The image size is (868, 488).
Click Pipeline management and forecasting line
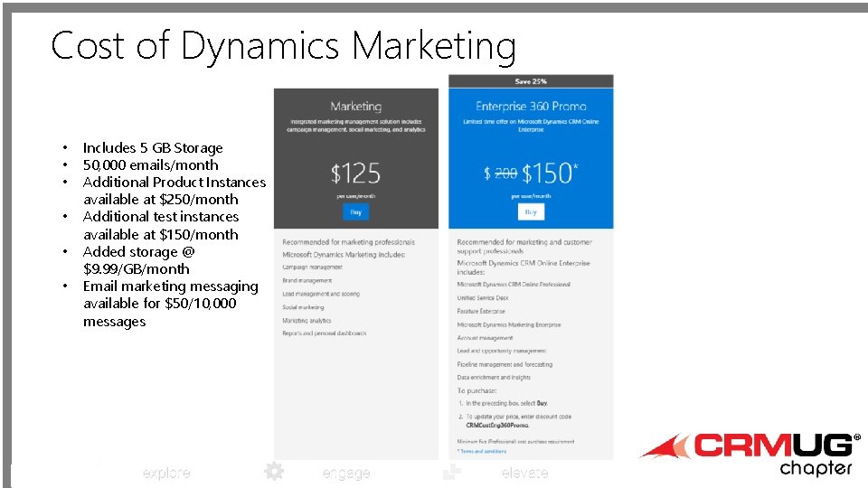[505, 364]
